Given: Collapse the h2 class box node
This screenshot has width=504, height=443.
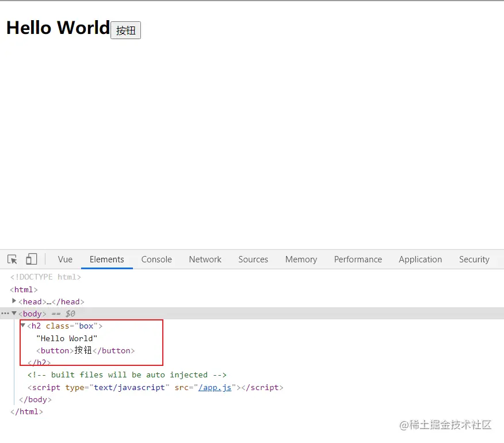Looking at the screenshot, I should coord(23,325).
